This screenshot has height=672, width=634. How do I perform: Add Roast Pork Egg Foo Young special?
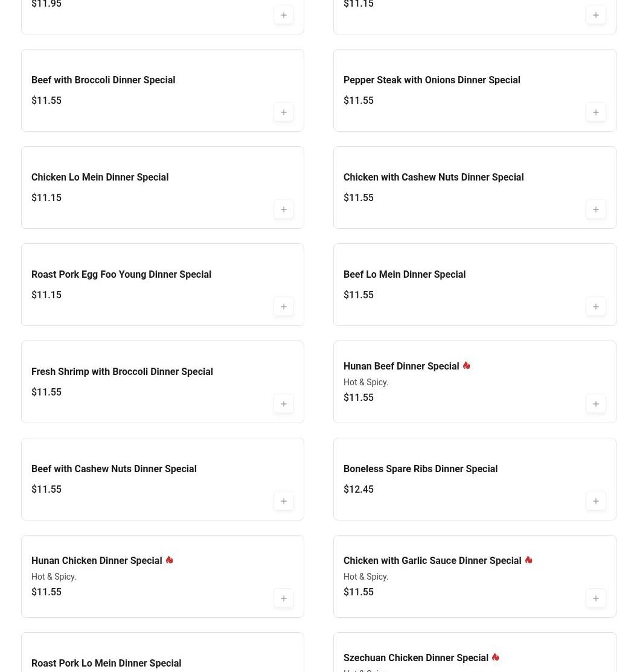pos(284,307)
